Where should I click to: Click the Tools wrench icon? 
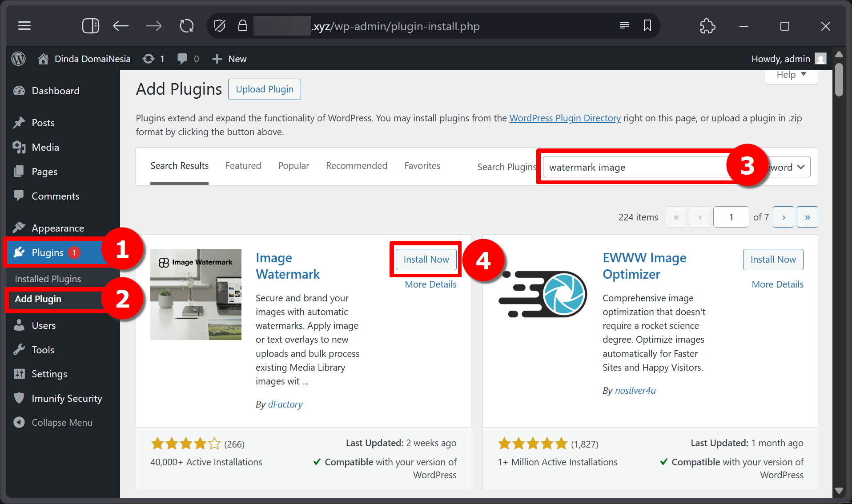pos(19,350)
